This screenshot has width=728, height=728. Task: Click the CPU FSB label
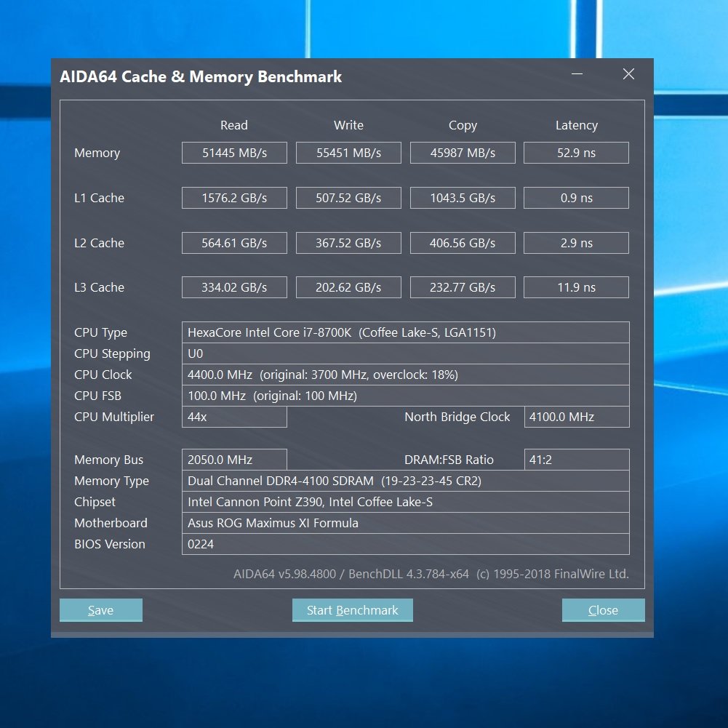pos(98,396)
